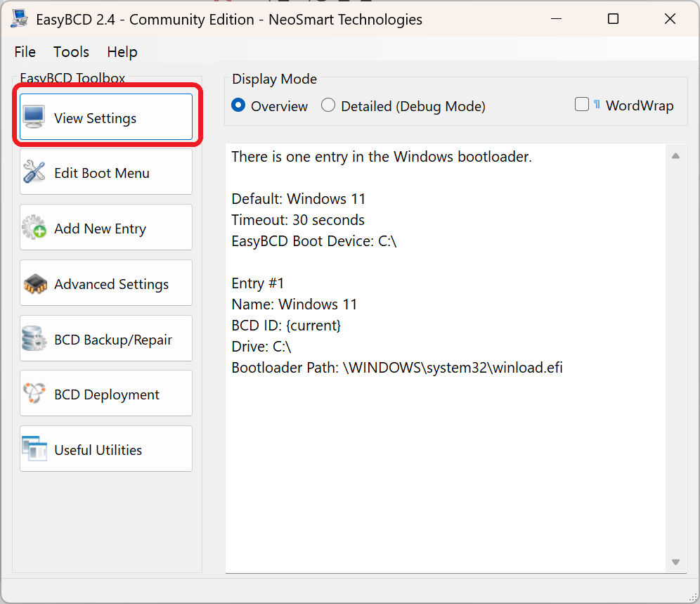
Task: Click the BCD Backup/Repair button label
Action: [113, 340]
